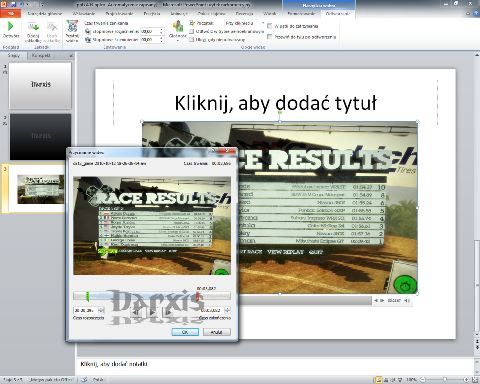Adjust the fade-out duration with its spinner

pos(162,40)
